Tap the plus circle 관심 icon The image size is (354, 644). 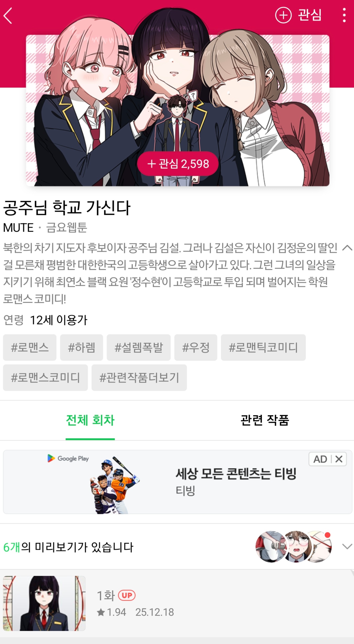[283, 15]
